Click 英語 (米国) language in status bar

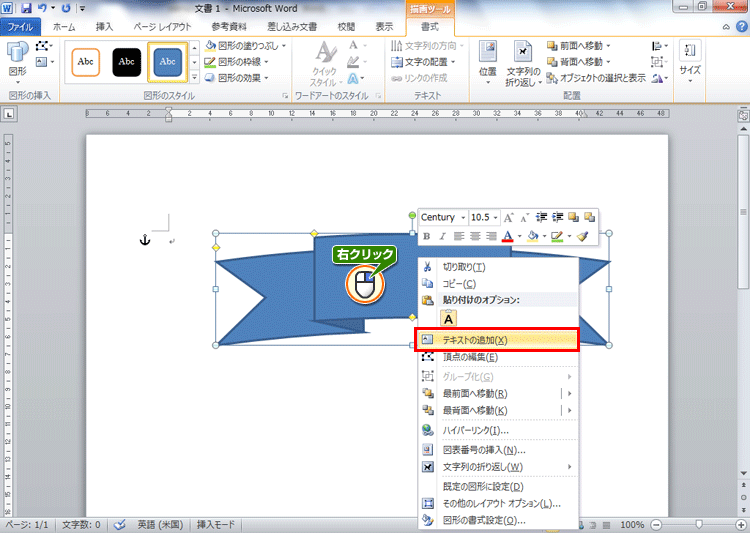(x=160, y=525)
